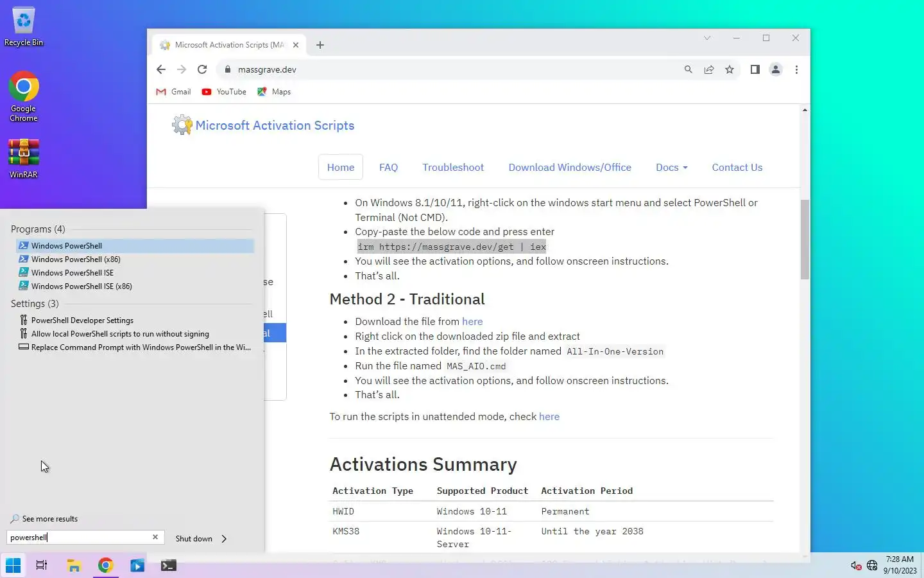Expand the Docs dropdown menu

[x=671, y=167]
